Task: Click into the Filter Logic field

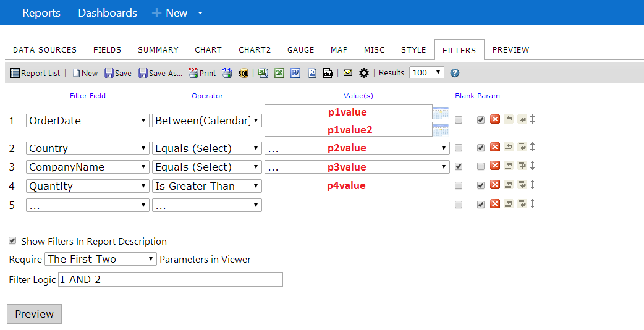Action: click(171, 279)
